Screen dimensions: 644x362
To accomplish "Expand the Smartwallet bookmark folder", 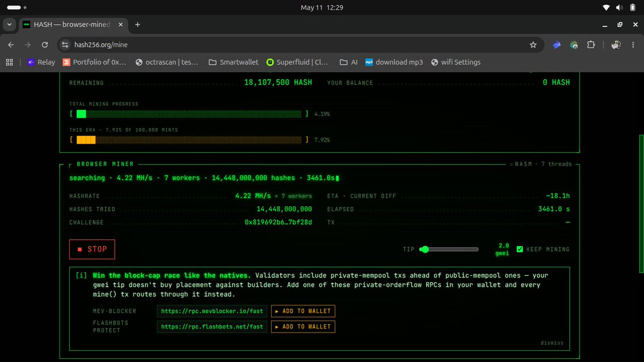I will click(x=233, y=62).
